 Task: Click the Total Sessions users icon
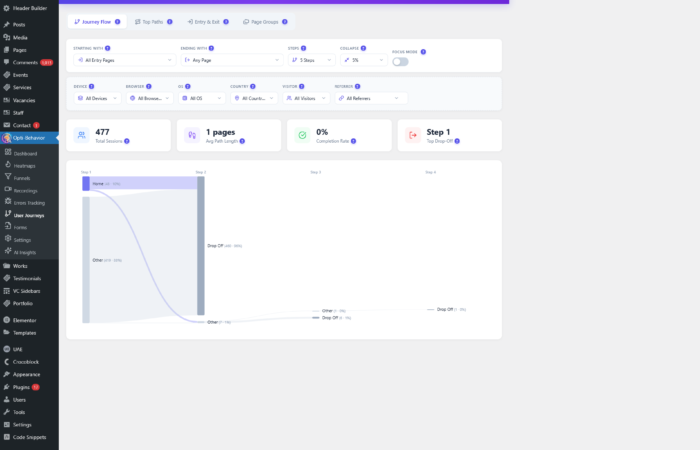81,135
